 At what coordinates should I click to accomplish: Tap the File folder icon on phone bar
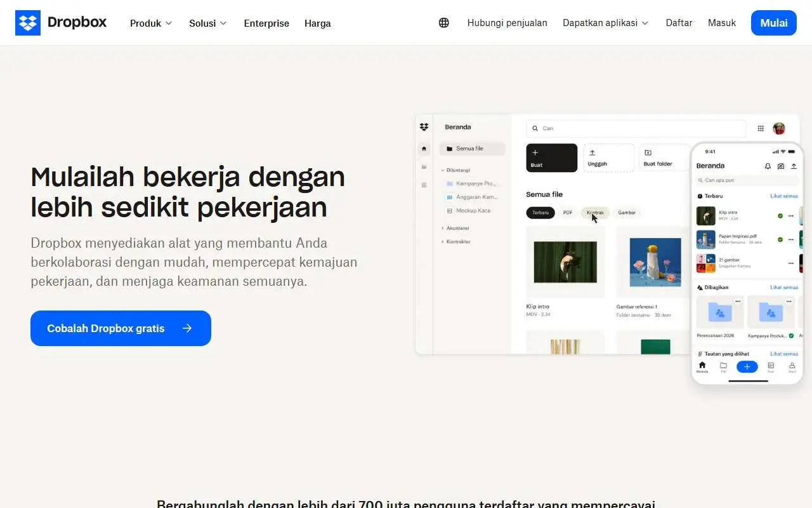[x=723, y=367]
